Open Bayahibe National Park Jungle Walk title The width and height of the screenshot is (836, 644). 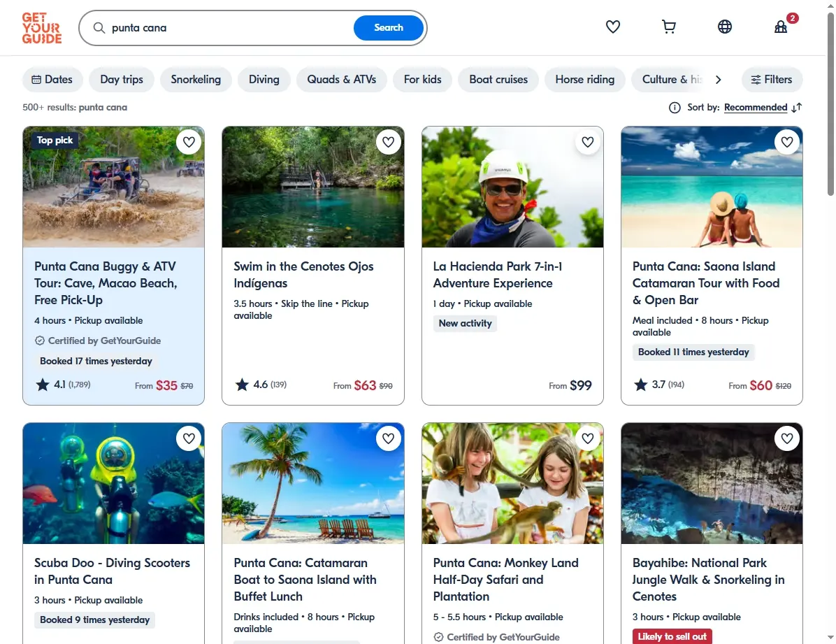point(708,580)
